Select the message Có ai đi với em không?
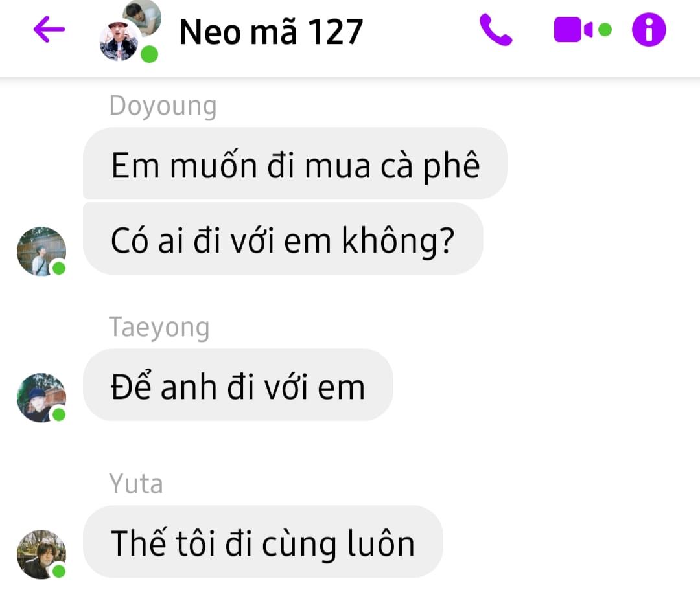700x601 pixels. click(283, 238)
